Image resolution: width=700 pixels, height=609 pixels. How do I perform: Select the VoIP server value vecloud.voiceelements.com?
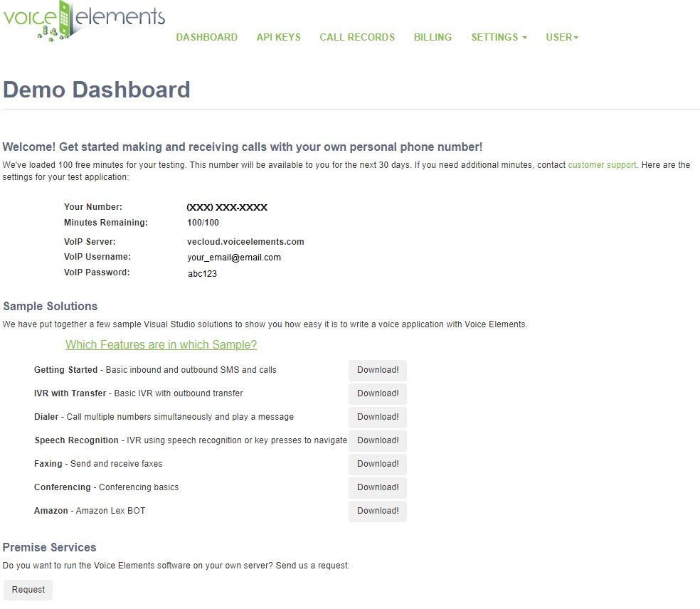[245, 242]
